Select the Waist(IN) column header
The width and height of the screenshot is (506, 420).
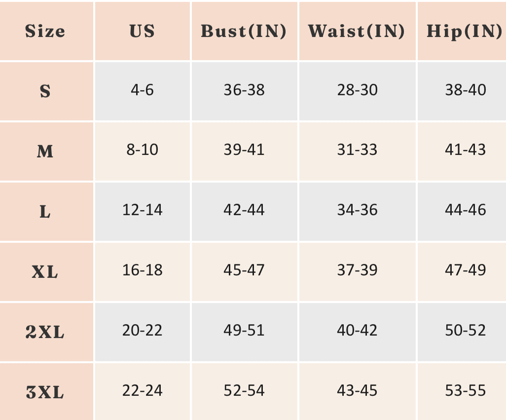pos(357,32)
